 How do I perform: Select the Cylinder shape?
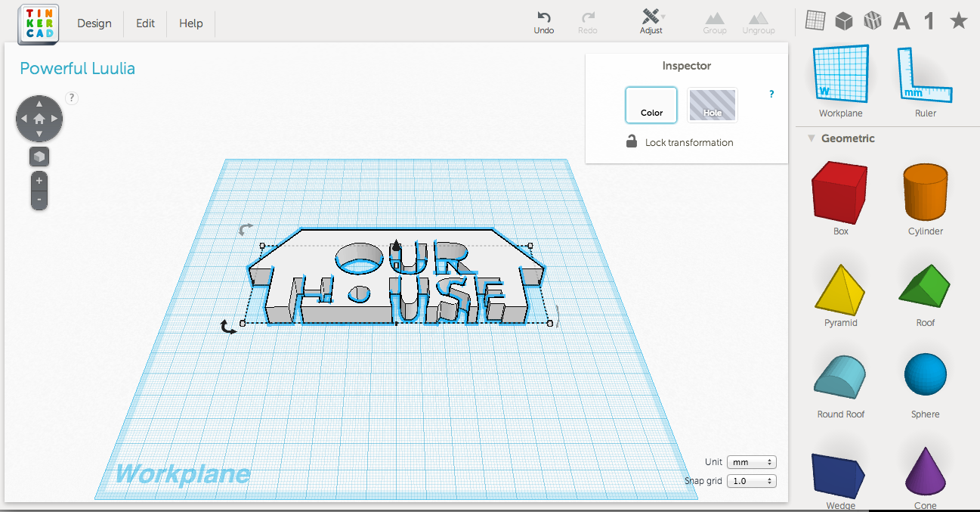pos(925,191)
